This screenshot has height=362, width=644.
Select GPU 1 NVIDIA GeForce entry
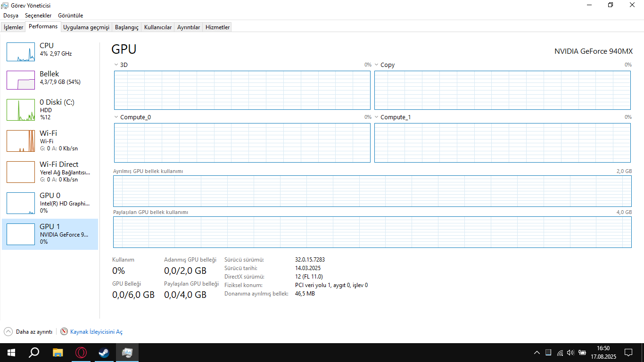pos(50,234)
